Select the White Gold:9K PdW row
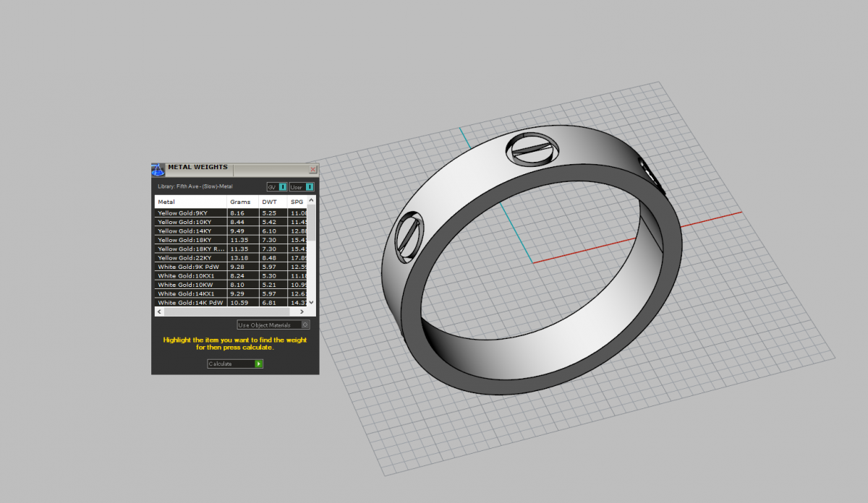The image size is (868, 503). pos(231,267)
